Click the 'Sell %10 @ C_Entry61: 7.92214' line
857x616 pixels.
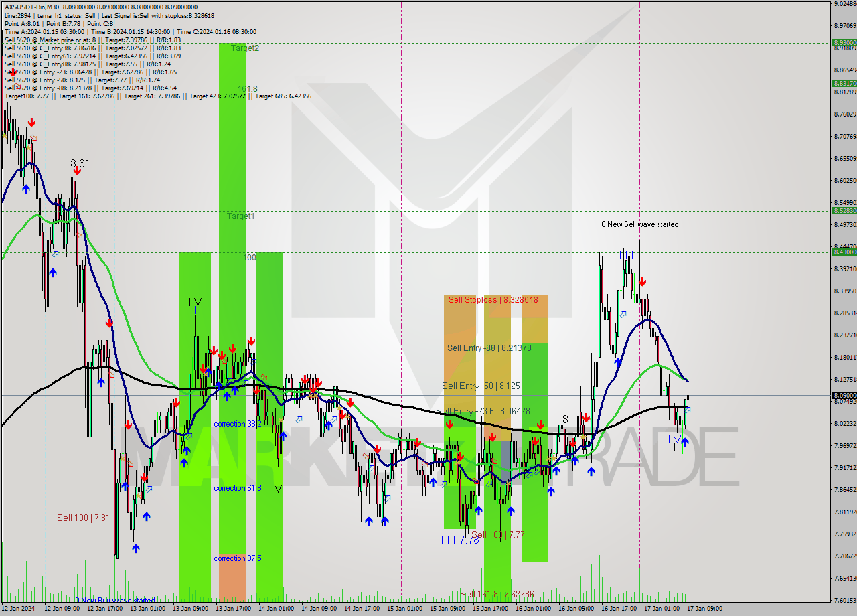tap(92, 56)
